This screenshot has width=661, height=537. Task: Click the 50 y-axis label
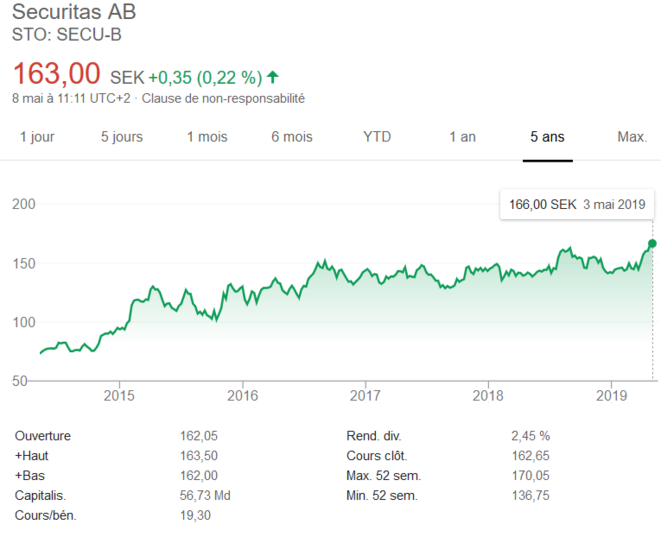[x=19, y=381]
